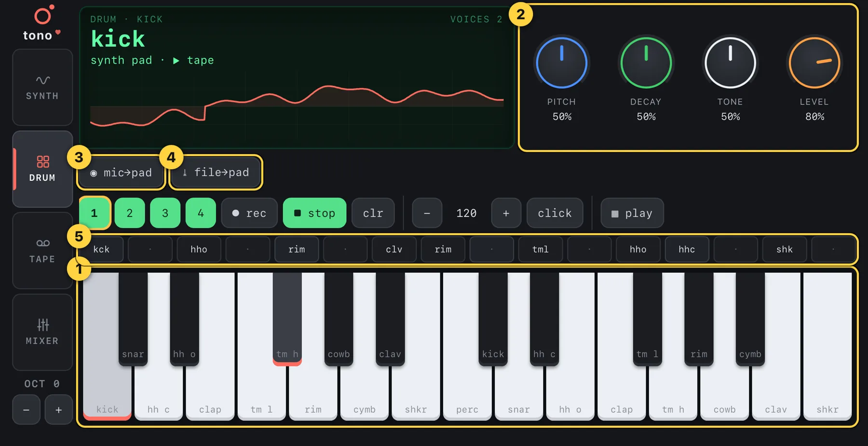
Task: Toggle the tml step in the sequence
Action: [x=541, y=249]
